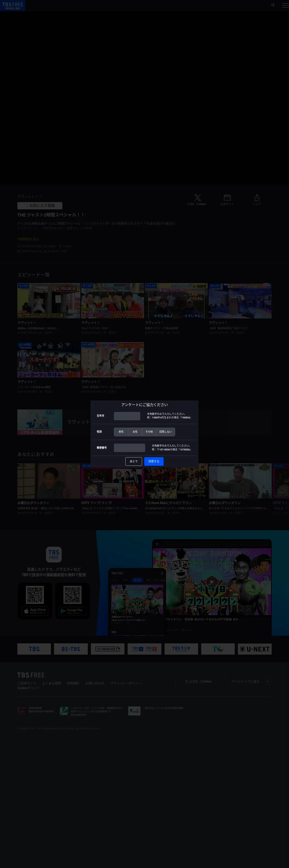This screenshot has height=868, width=289.
Task: Click the page-top up-arrow circle icon
Action: pyautogui.click(x=268, y=681)
